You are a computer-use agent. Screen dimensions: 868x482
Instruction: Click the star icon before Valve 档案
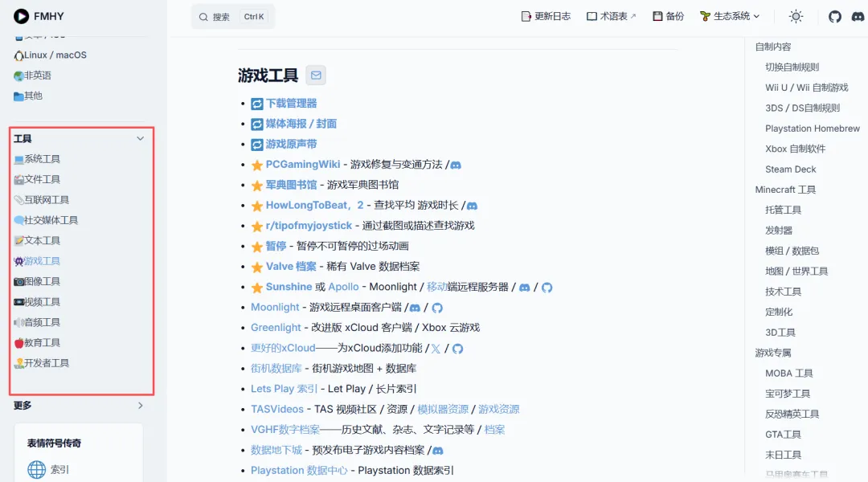257,268
